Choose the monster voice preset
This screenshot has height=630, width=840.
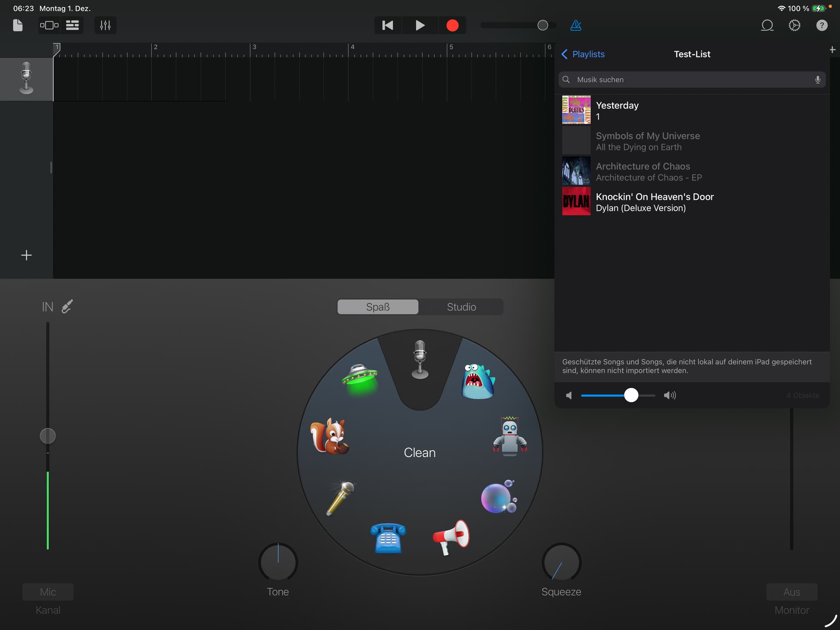478,381
